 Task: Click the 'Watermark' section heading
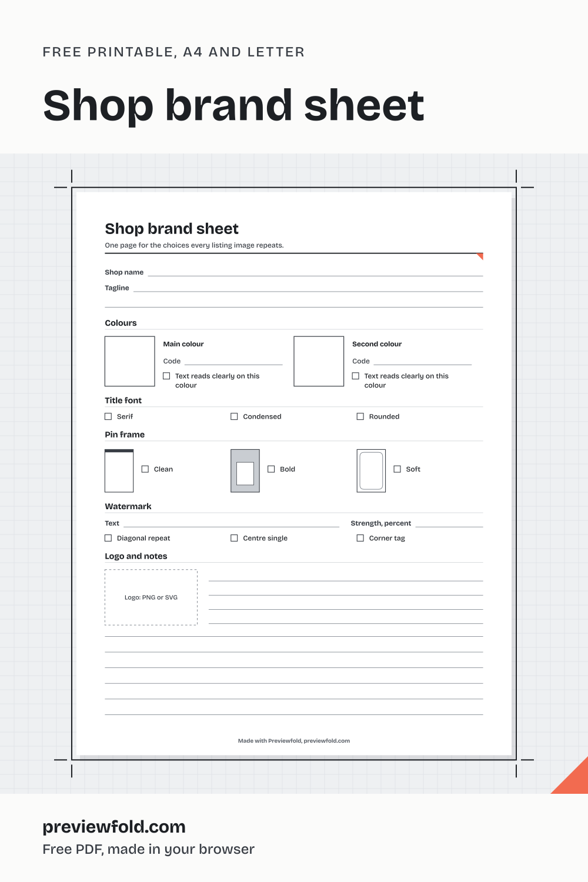(128, 506)
